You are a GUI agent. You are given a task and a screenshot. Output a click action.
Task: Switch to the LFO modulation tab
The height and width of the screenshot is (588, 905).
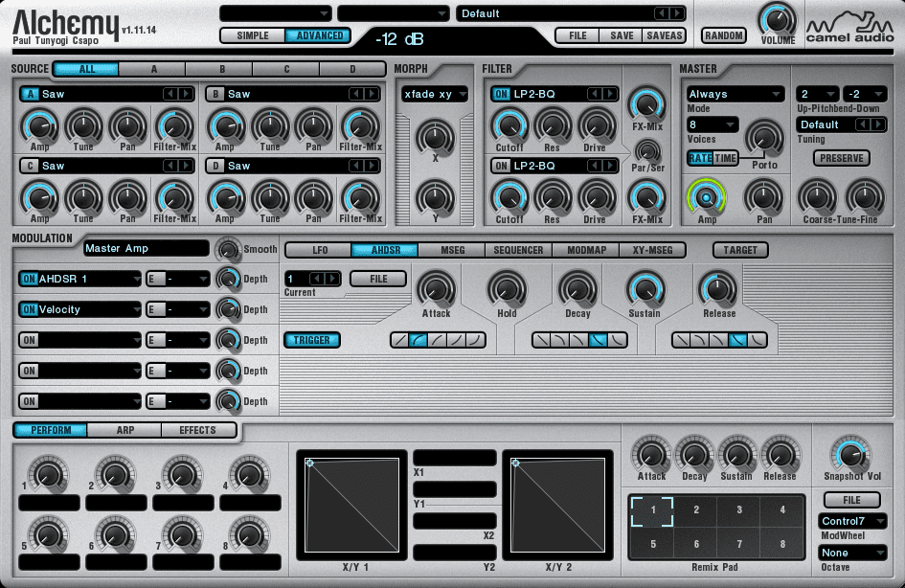(x=319, y=250)
